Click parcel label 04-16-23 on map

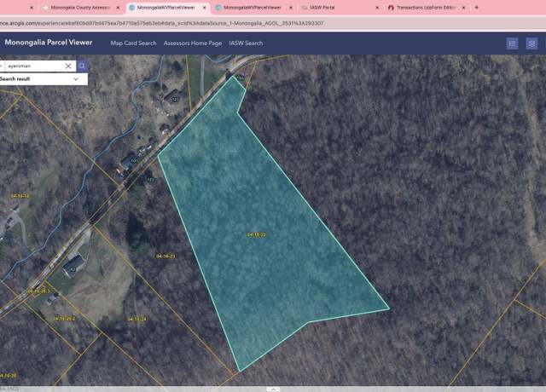tap(166, 256)
